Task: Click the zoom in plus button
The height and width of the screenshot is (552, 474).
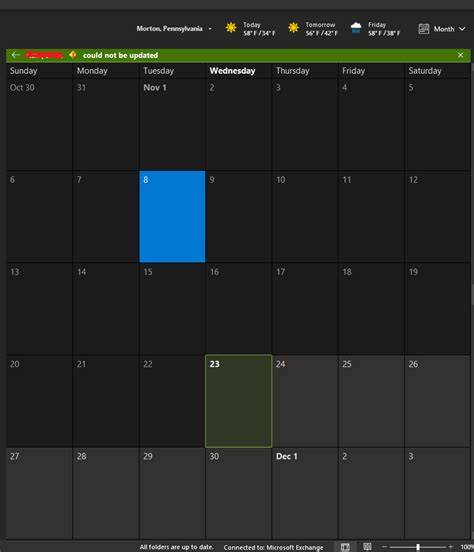Action: pos(450,547)
